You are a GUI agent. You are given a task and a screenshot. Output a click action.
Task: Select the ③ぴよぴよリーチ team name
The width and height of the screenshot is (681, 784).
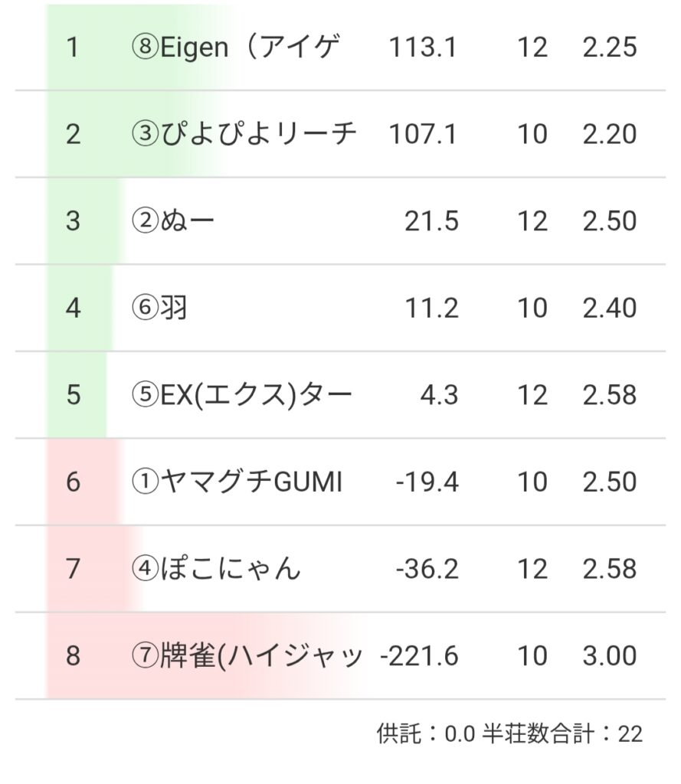pos(244,134)
